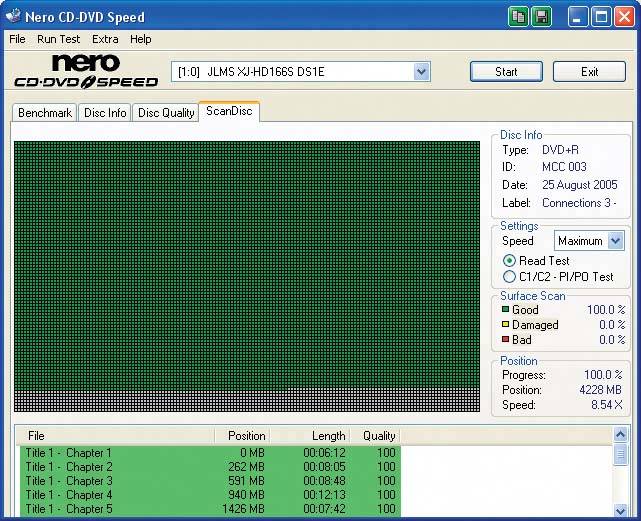Expand the Speed dropdown set to Maximum
The height and width of the screenshot is (521, 641).
(x=615, y=241)
